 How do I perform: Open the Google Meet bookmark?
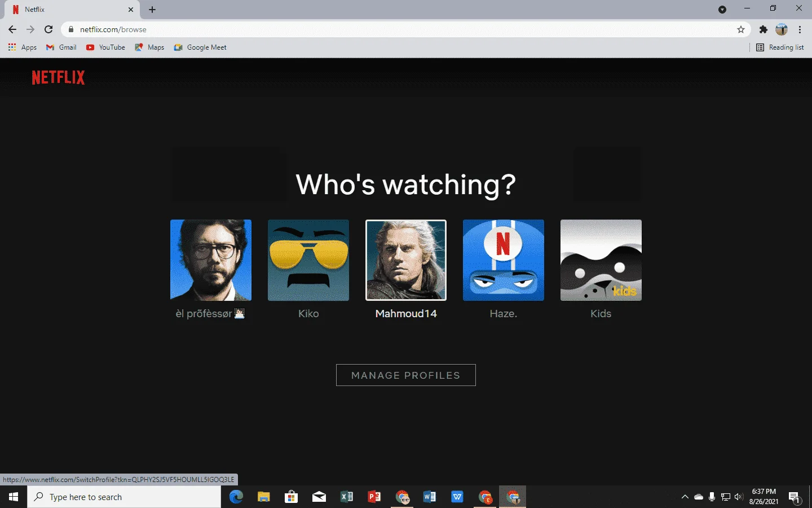[x=200, y=47]
